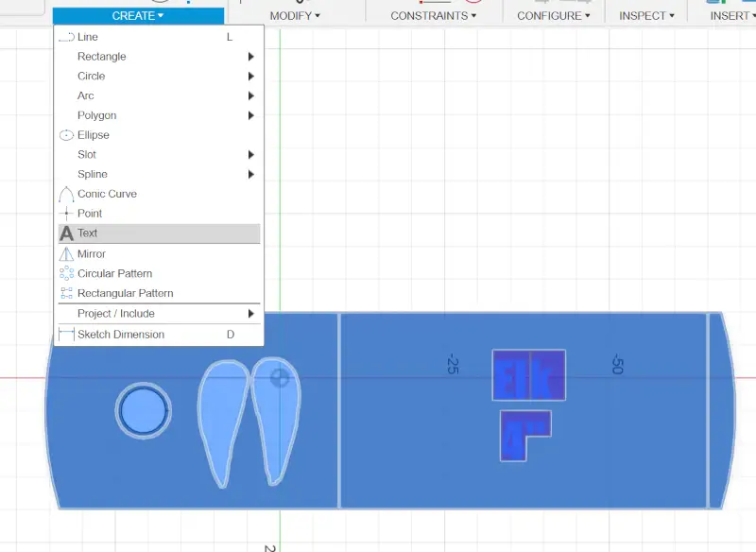The image size is (756, 552).
Task: Open the CREATE dropdown menu
Action: click(138, 16)
